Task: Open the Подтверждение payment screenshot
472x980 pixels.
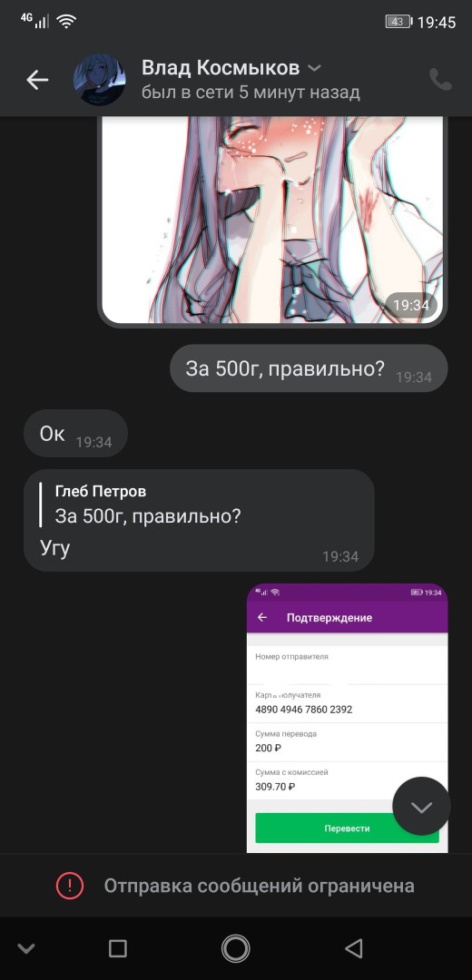Action: tap(347, 718)
